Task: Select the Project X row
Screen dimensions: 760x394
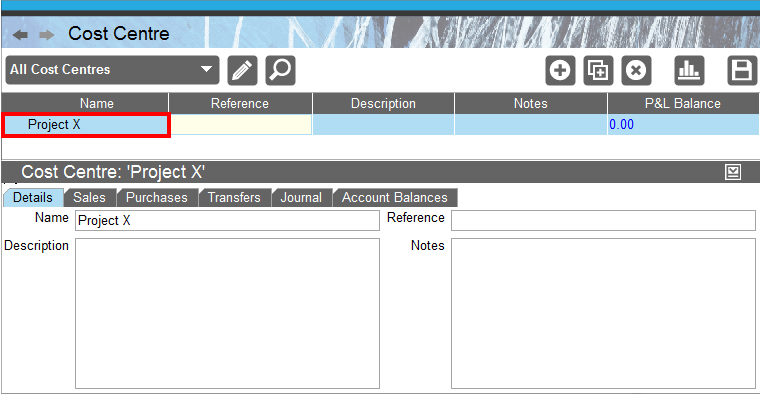Action: coord(380,125)
